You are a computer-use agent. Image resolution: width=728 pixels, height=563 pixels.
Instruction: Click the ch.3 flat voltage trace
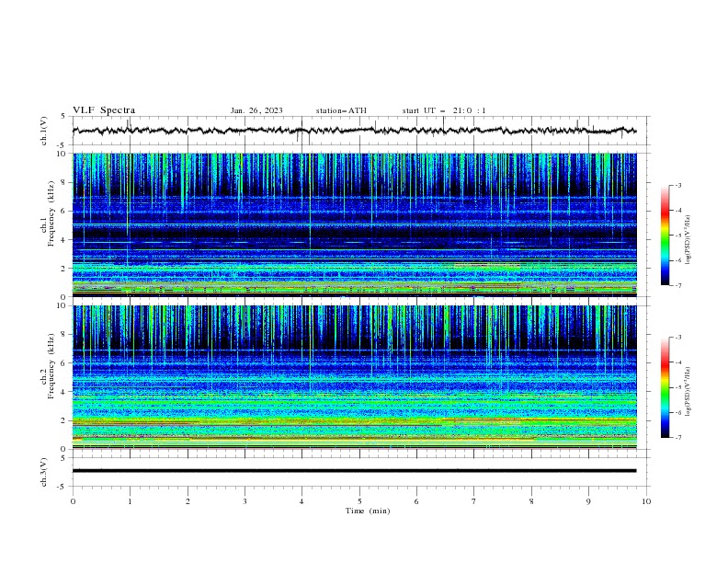[x=354, y=471]
